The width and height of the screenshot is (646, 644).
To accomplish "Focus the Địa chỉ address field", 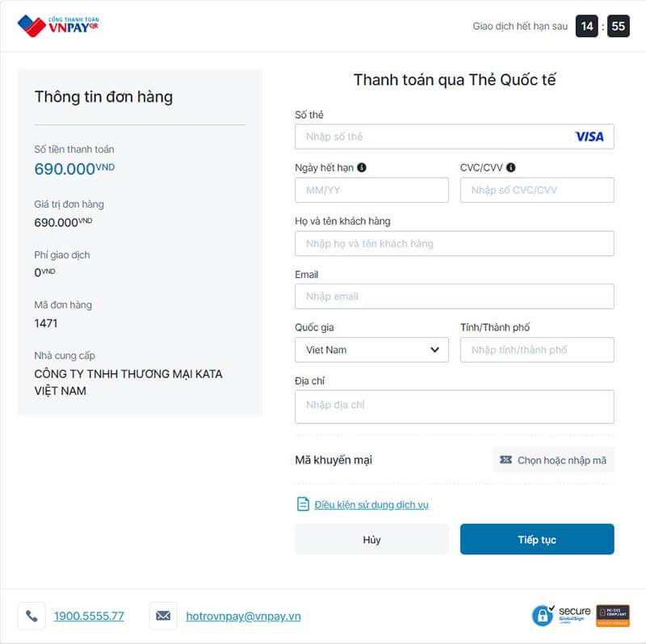I will [454, 406].
